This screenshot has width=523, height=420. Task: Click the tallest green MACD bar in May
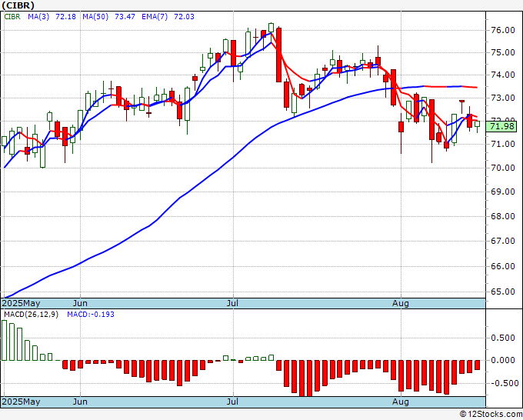point(4,340)
